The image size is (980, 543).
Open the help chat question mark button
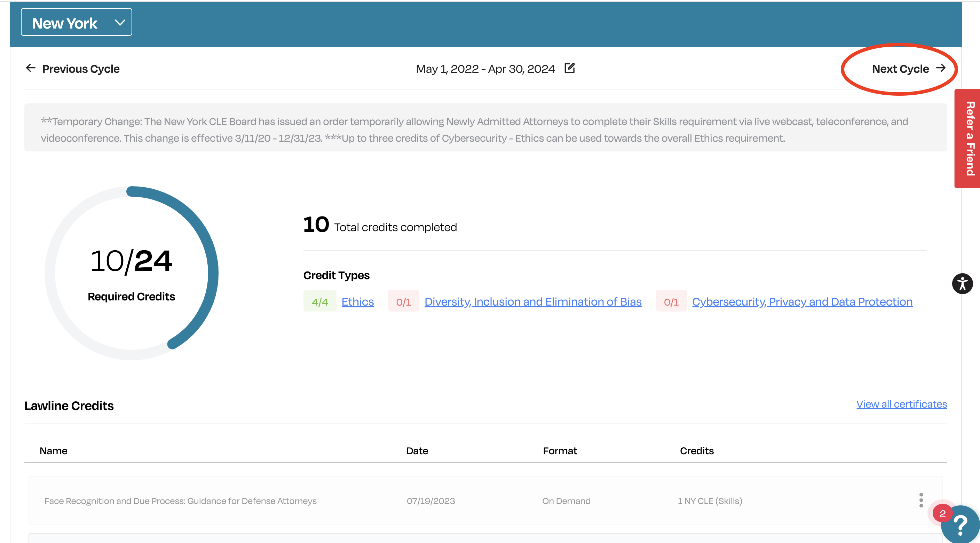click(960, 525)
